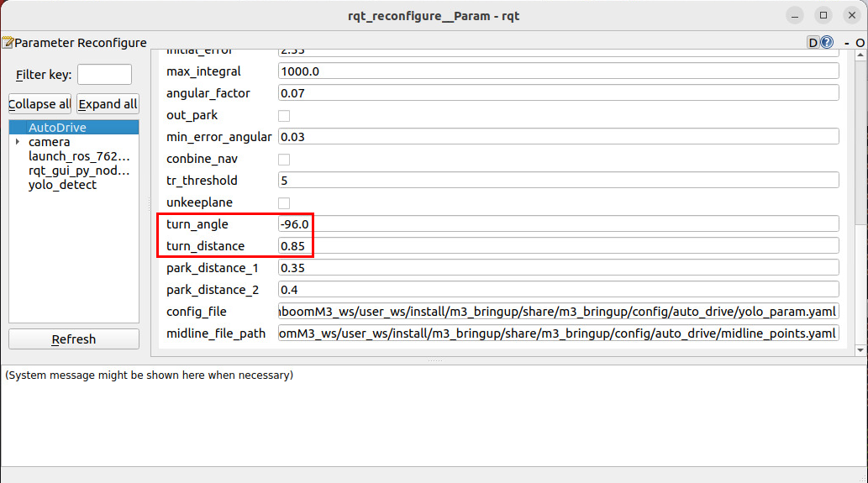
Task: Close the rqt window
Action: [852, 15]
